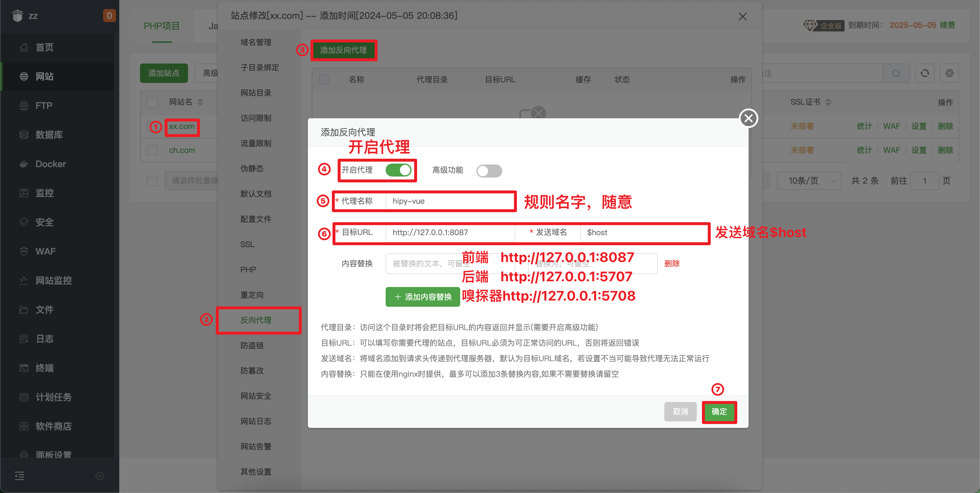
Task: Click the refresh icon near the top right
Action: tap(925, 73)
